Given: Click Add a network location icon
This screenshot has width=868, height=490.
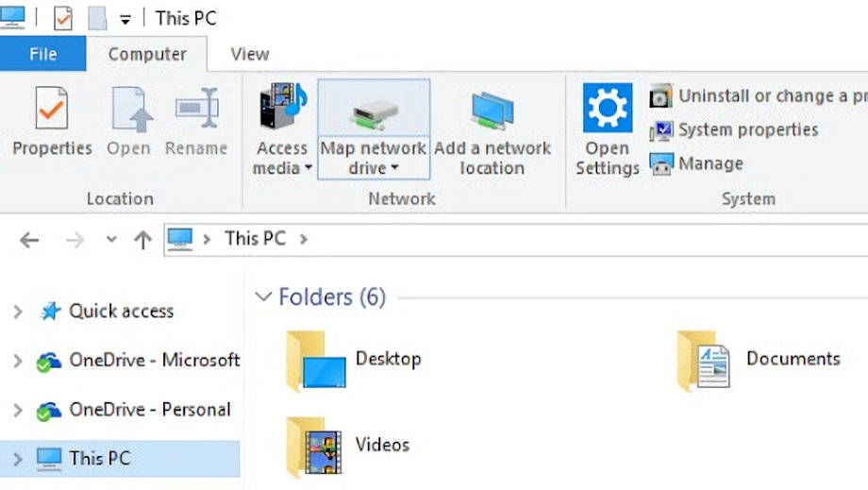Looking at the screenshot, I should [x=492, y=110].
